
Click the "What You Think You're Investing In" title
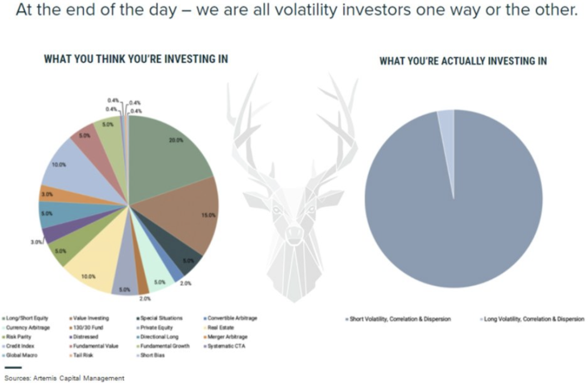coord(135,59)
